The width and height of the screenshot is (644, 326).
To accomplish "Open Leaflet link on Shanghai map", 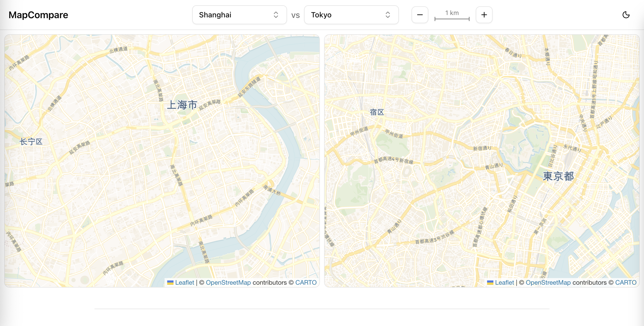I will 185,283.
